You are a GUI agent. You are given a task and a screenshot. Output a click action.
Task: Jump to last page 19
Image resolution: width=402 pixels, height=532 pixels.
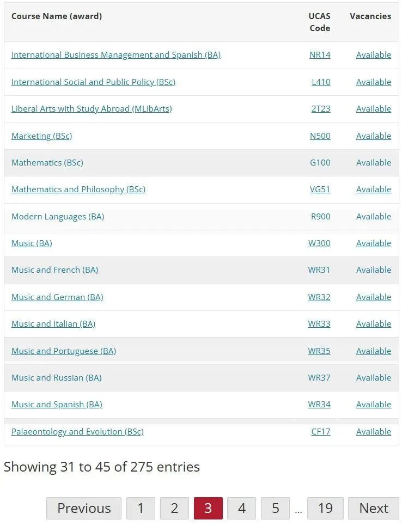[x=325, y=508]
